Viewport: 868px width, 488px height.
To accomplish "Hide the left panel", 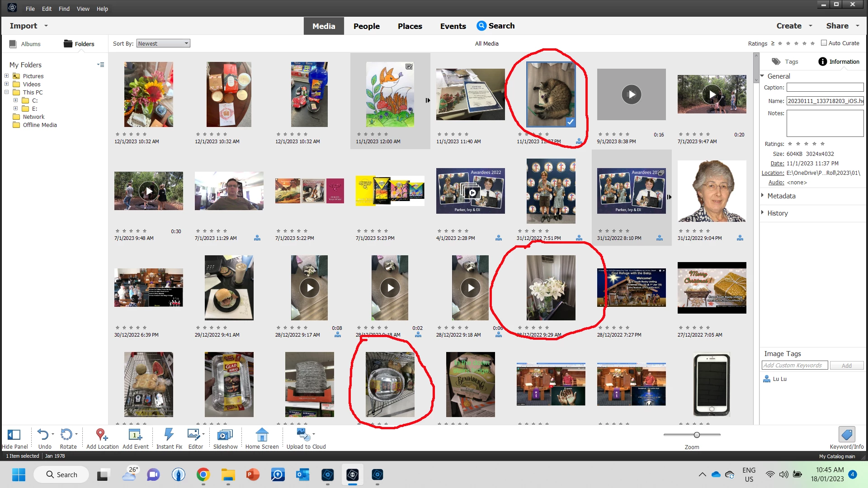I will point(14,435).
